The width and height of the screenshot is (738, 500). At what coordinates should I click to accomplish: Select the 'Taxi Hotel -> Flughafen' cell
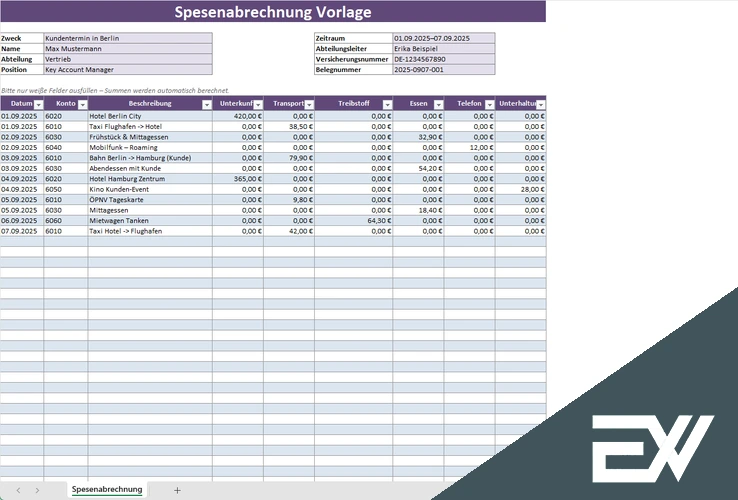pyautogui.click(x=150, y=231)
